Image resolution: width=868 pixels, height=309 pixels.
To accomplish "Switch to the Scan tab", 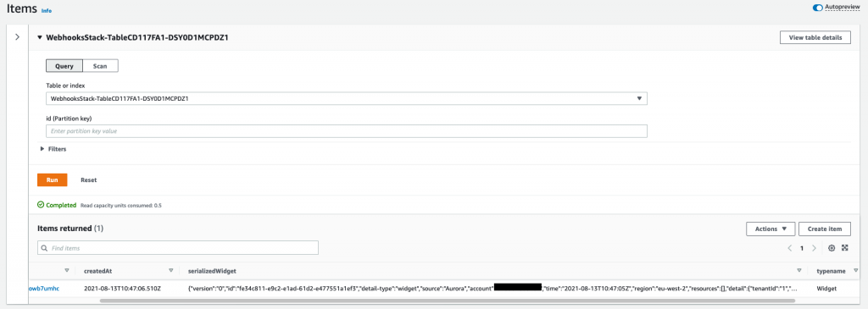I will click(100, 66).
